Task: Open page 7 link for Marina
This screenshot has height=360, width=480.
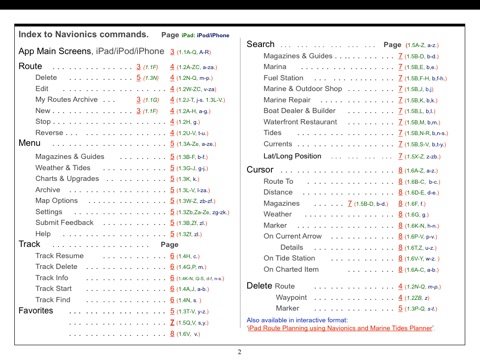Action: pos(400,67)
